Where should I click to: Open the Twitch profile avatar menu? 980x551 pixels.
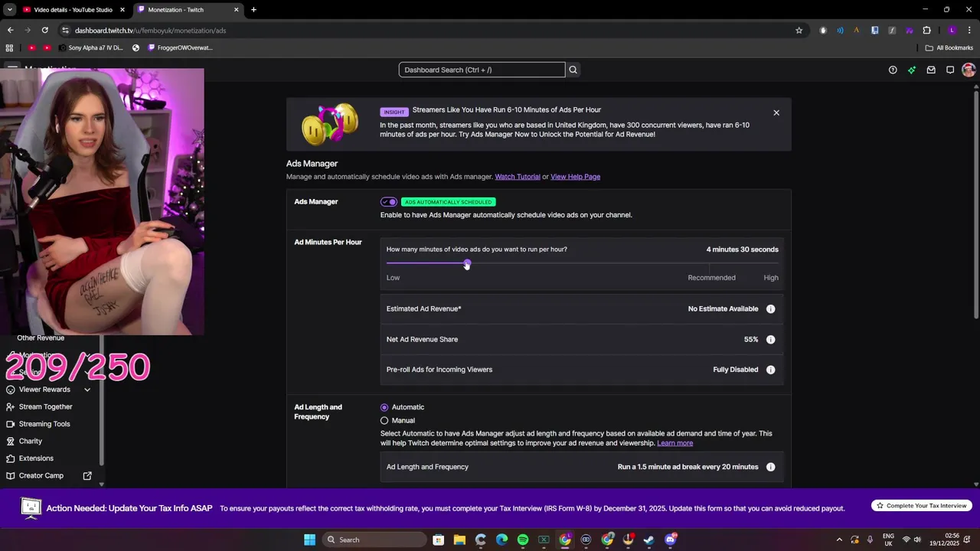(969, 70)
